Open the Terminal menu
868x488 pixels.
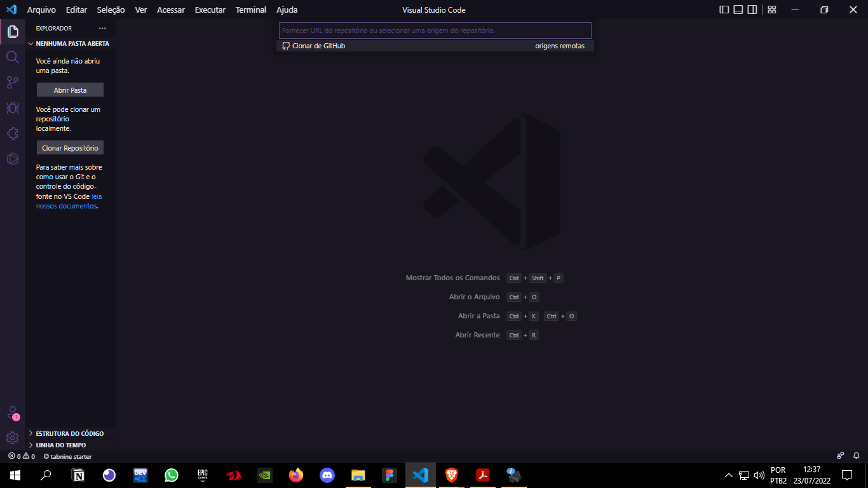[250, 10]
